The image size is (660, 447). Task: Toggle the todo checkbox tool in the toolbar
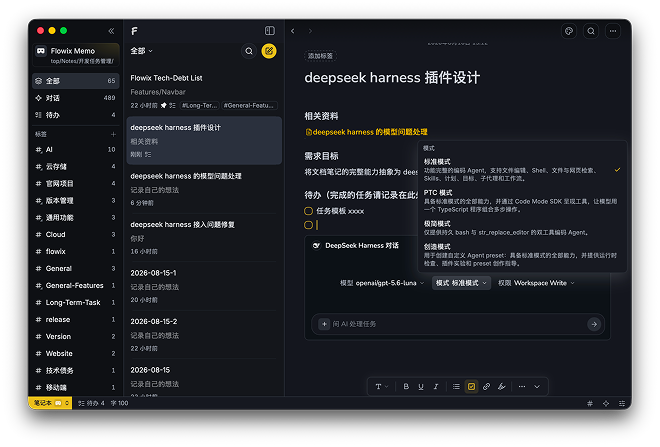[471, 386]
